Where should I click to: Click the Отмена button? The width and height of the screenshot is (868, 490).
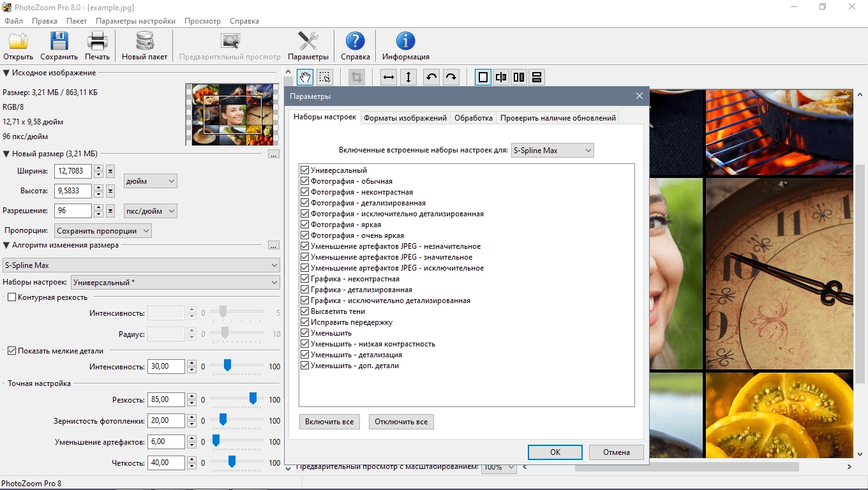click(617, 452)
